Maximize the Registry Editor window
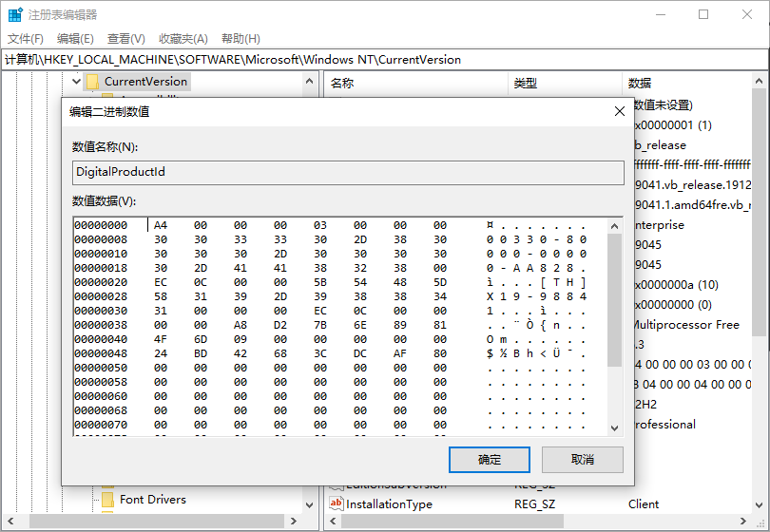 [703, 14]
